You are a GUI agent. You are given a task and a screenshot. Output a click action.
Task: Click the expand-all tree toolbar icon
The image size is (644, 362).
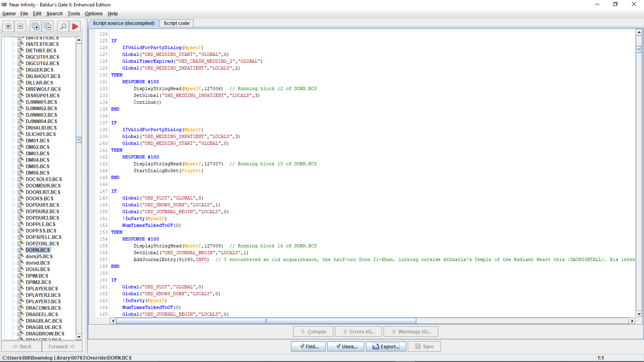[x=8, y=27]
